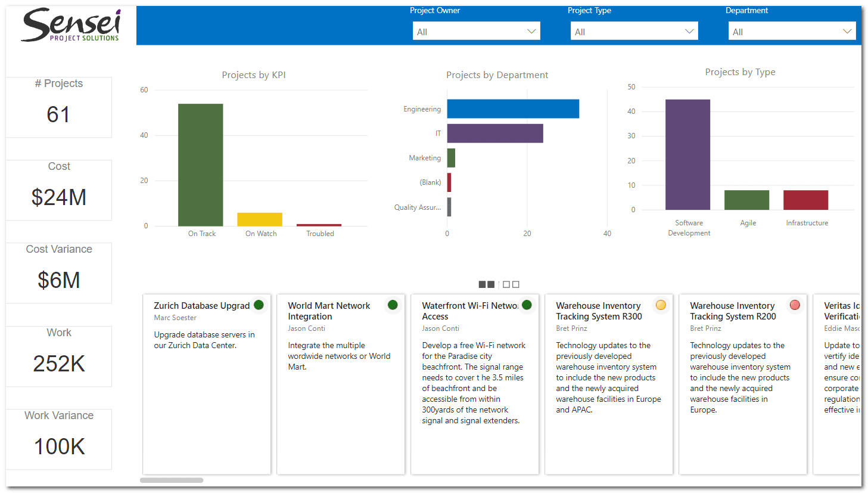Select the red (Blank) department bar

(449, 182)
